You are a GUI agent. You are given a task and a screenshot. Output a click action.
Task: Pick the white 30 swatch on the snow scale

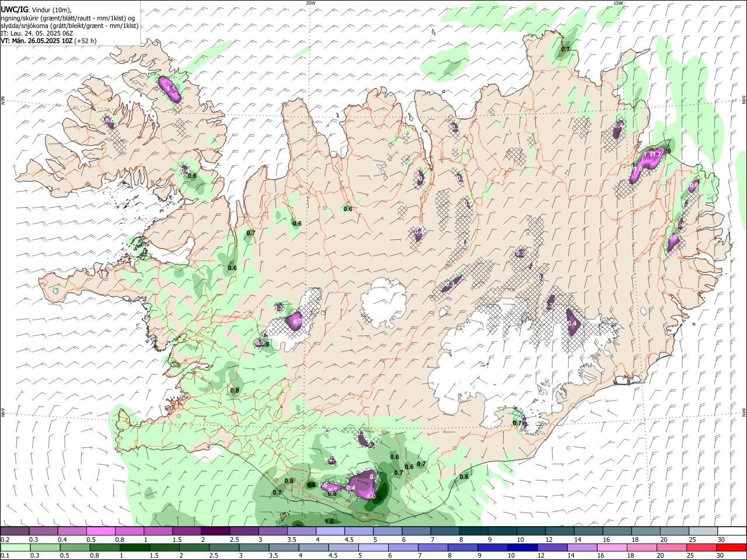click(731, 531)
